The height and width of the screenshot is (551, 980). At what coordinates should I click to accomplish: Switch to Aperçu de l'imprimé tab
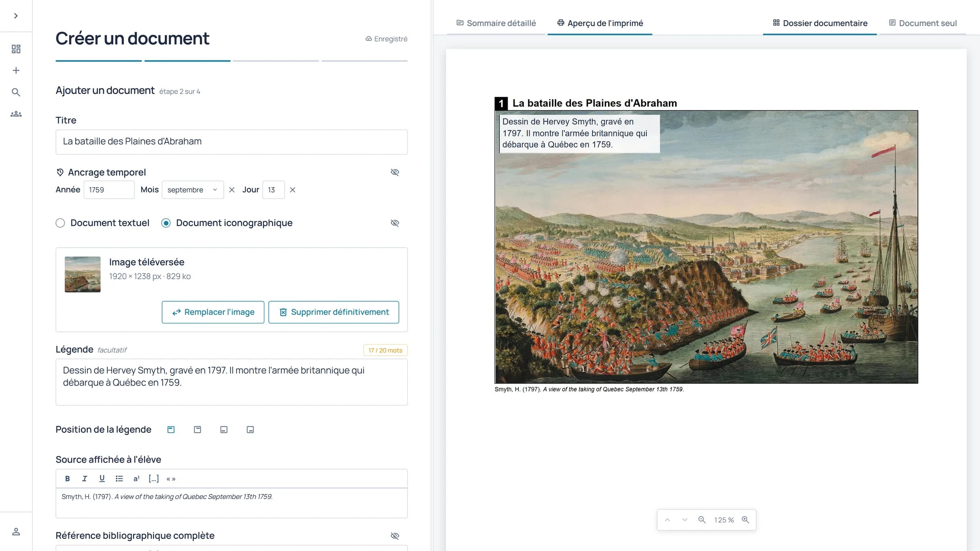coord(600,23)
